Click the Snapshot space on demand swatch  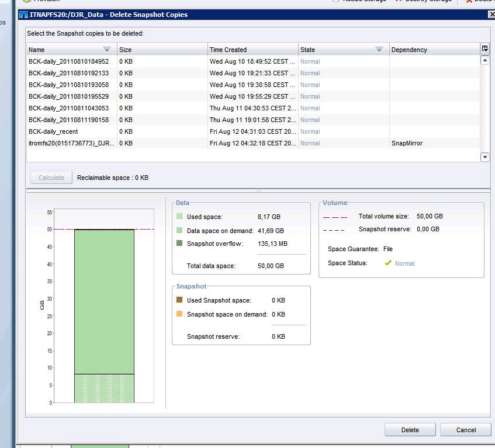(x=179, y=314)
